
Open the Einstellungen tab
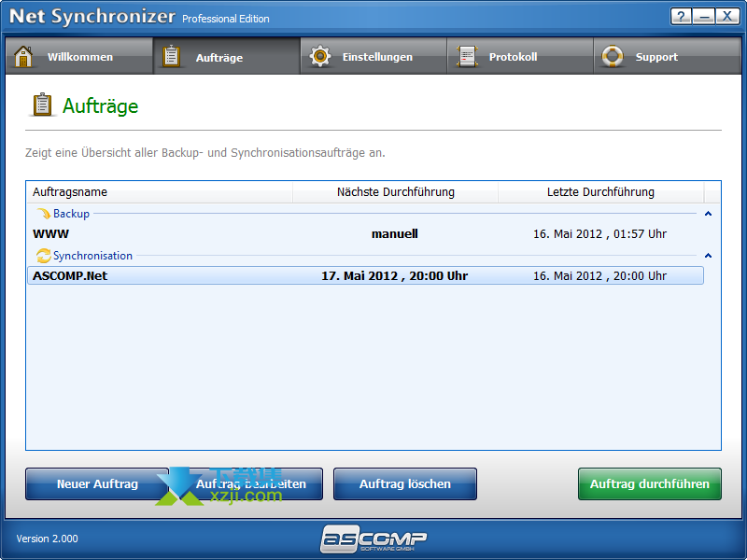click(x=373, y=57)
